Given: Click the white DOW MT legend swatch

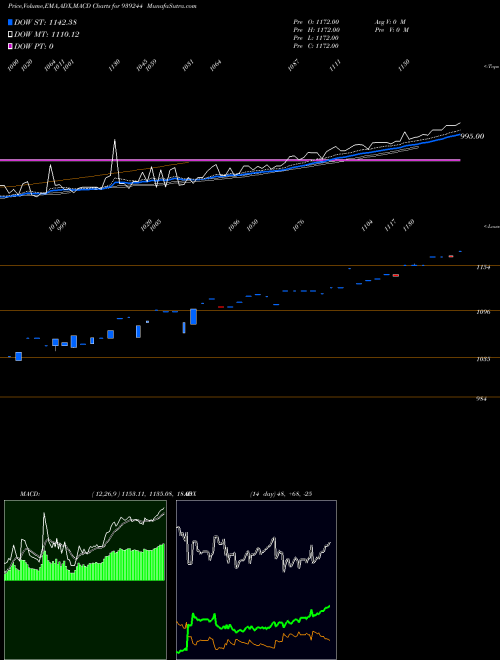Looking at the screenshot, I should click(x=10, y=35).
